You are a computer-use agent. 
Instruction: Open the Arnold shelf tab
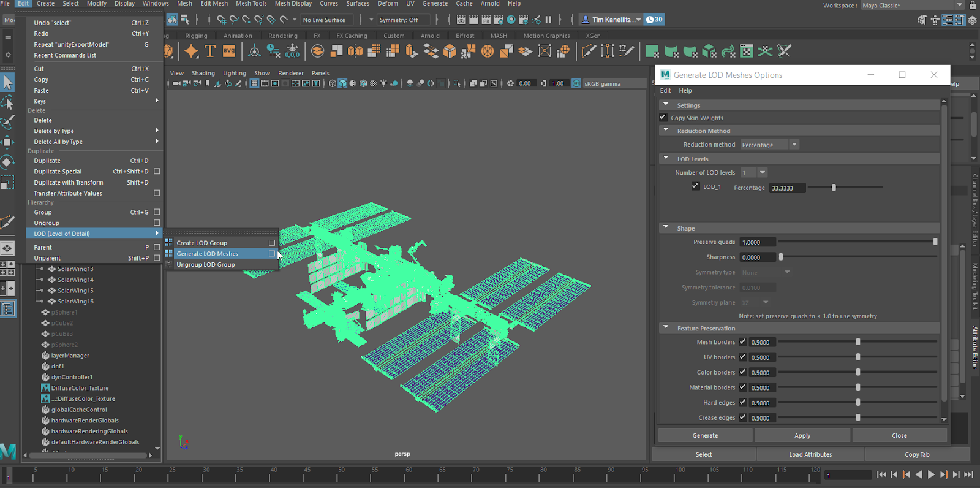tap(430, 36)
